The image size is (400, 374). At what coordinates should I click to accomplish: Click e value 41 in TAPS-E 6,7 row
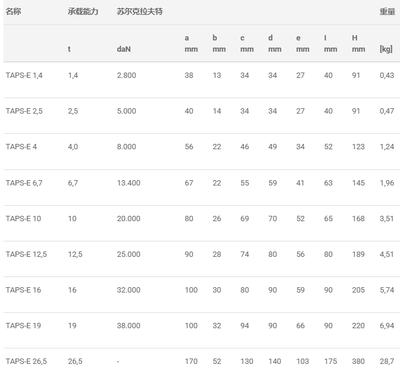point(300,183)
